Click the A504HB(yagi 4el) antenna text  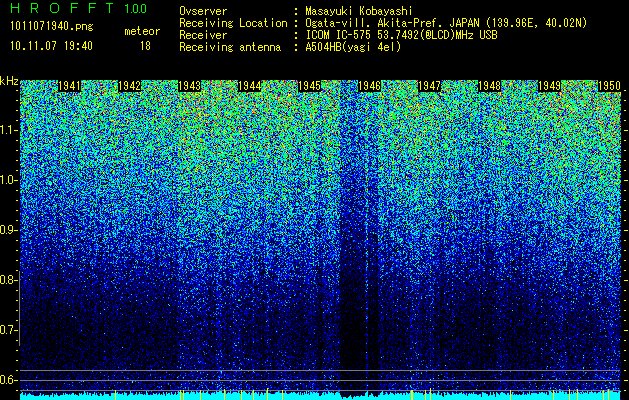pos(353,47)
